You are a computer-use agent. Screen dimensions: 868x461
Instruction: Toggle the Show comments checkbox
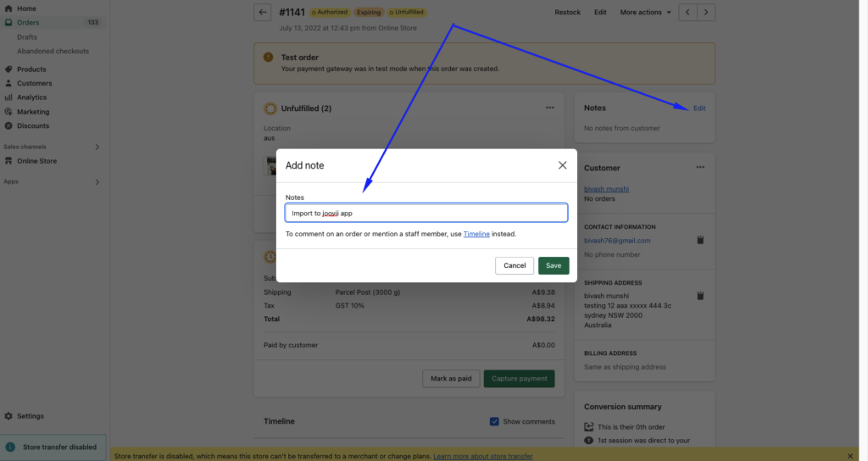click(494, 421)
